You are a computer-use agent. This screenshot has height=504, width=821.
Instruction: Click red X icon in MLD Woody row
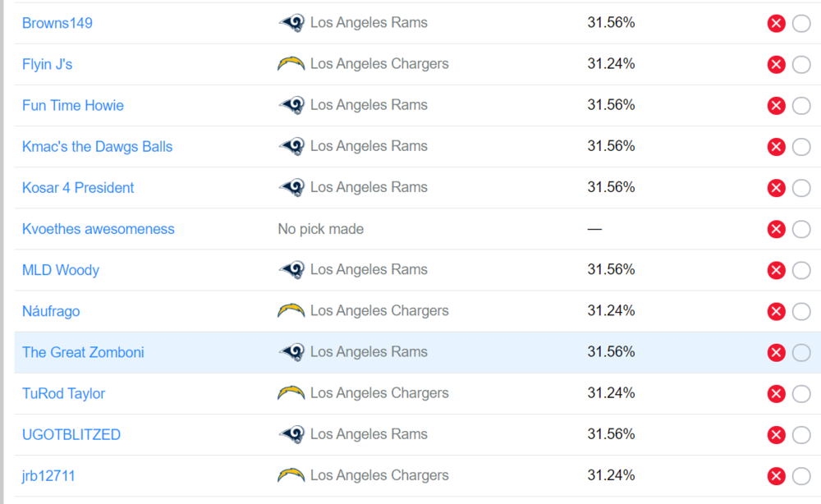click(x=776, y=271)
